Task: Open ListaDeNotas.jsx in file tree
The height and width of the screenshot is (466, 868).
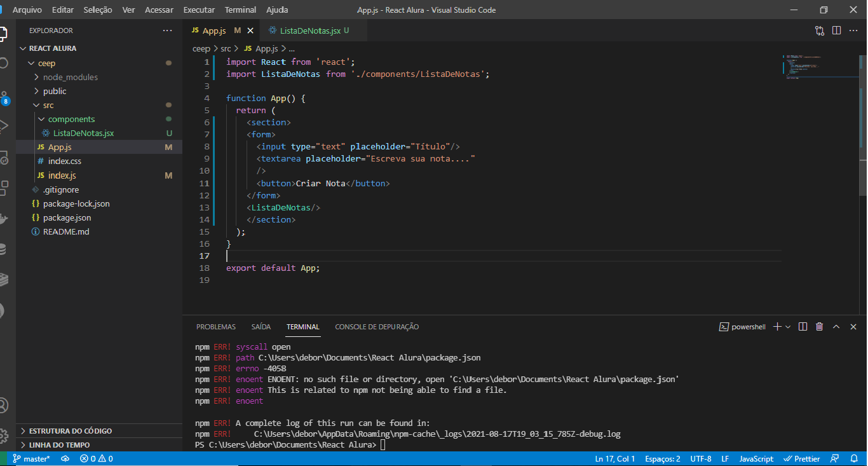Action: point(98,133)
